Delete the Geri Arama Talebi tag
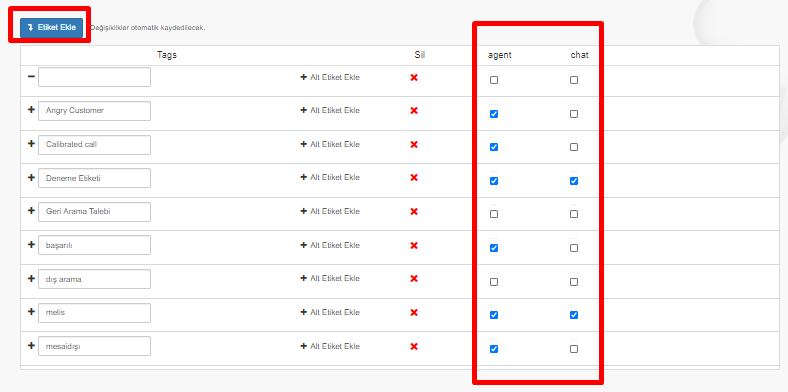Viewport: 788px width, 392px height. pos(414,212)
